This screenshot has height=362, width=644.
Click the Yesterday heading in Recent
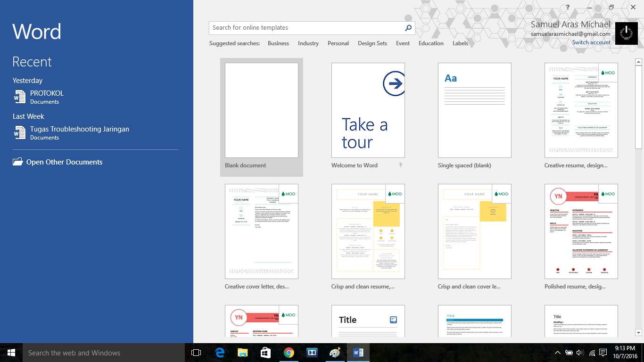(x=27, y=81)
